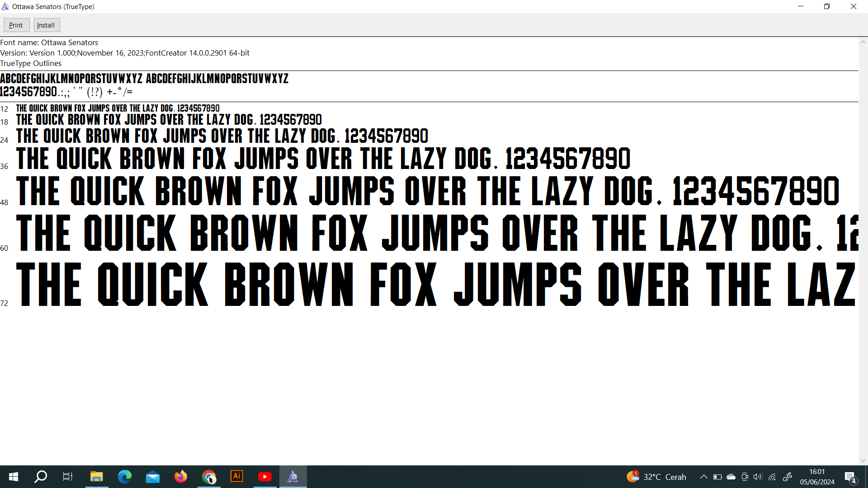Open File Explorer in taskbar
The width and height of the screenshot is (868, 488).
pos(96,477)
